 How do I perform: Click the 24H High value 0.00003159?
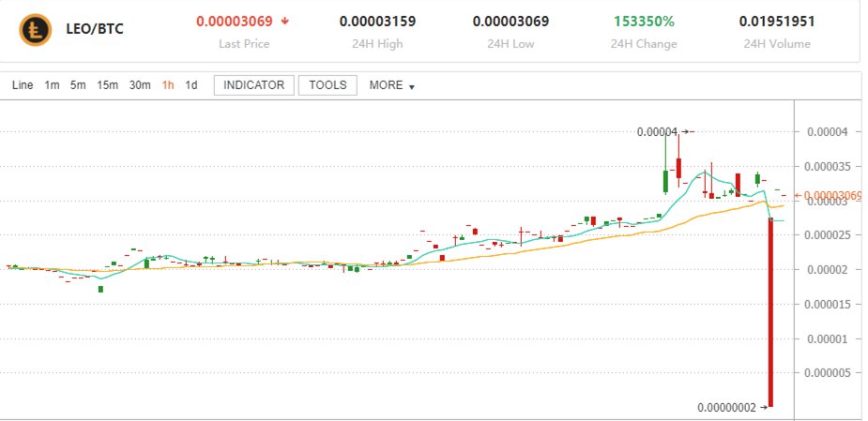pyautogui.click(x=377, y=22)
